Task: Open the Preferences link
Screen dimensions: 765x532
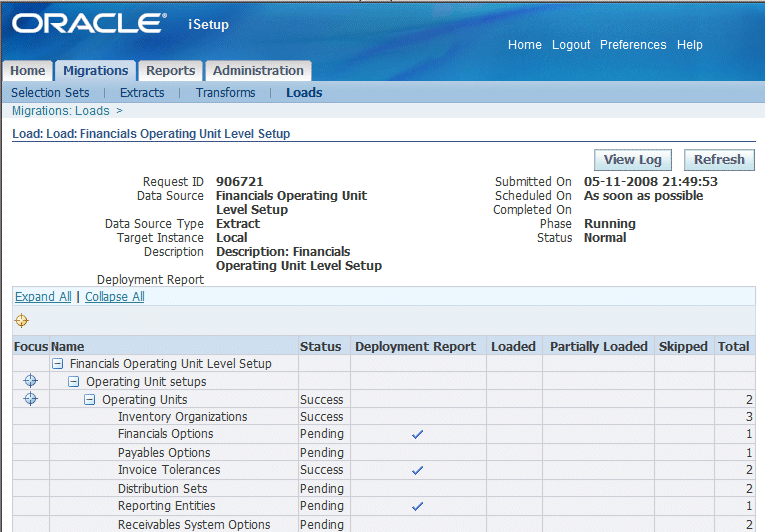Action: click(633, 45)
